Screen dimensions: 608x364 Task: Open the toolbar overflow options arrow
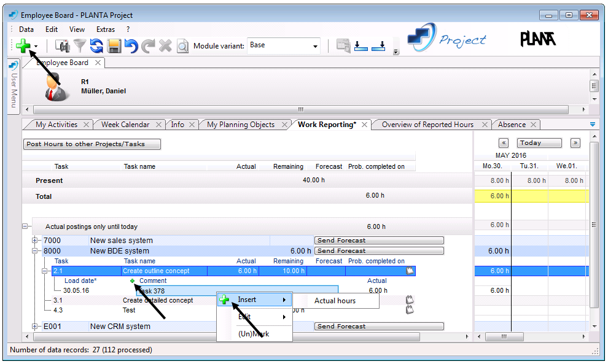396,52
